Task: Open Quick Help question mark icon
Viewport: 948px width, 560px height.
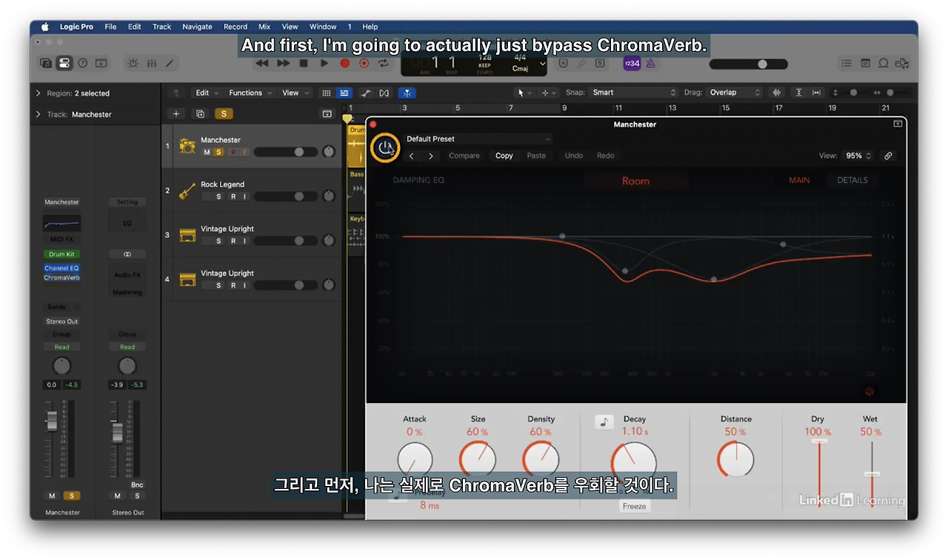Action: click(83, 64)
